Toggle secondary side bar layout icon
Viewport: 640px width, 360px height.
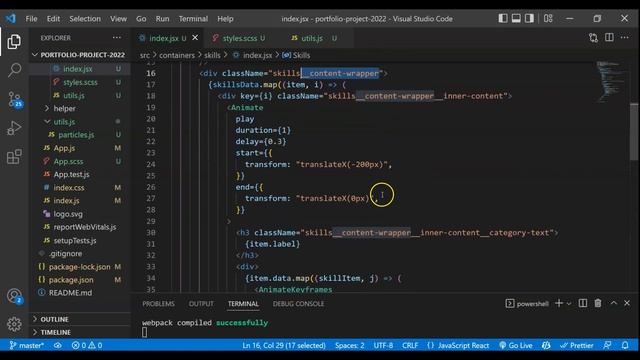(x=529, y=18)
